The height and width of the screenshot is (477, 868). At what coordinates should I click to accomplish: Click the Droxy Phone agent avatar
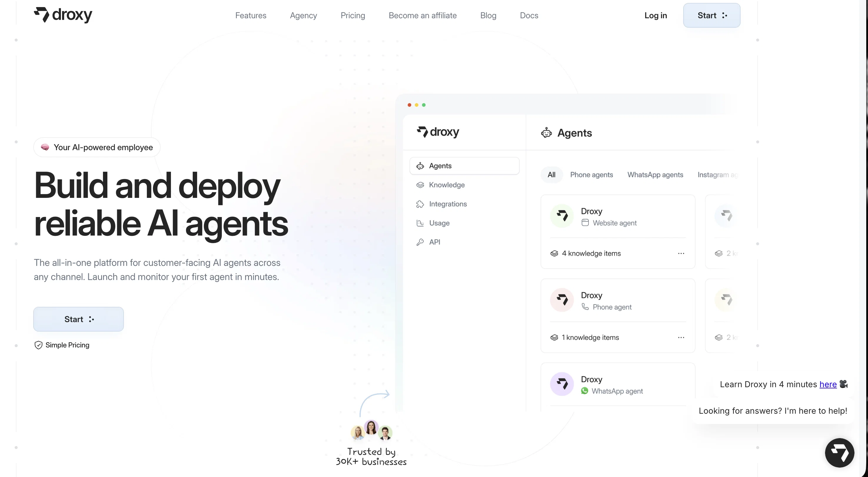(562, 300)
